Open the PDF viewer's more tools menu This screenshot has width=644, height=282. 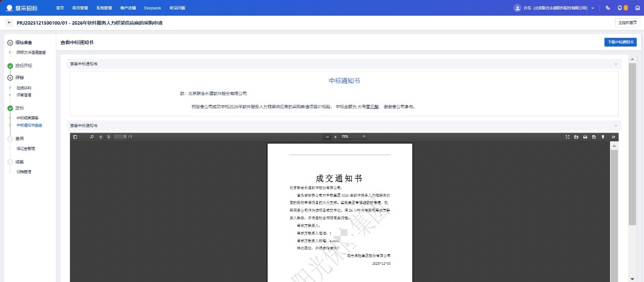pos(613,137)
